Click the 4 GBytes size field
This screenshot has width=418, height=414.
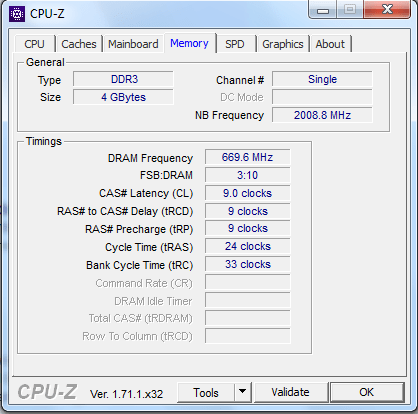pyautogui.click(x=124, y=97)
